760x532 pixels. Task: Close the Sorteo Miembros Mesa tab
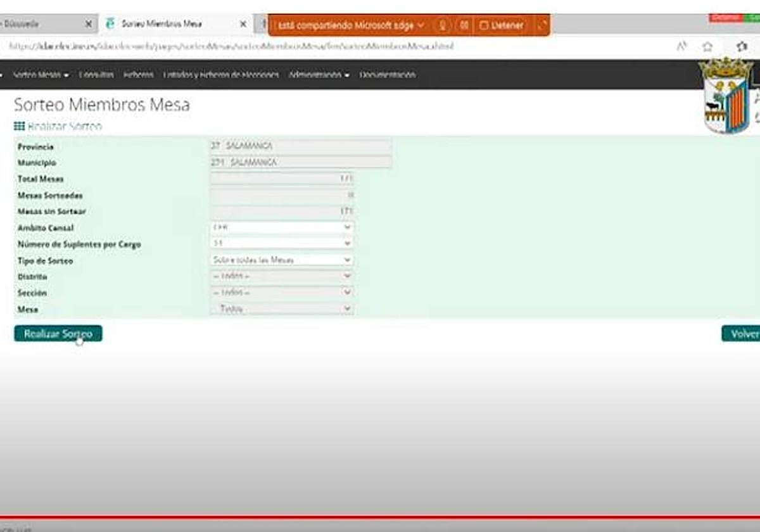[243, 24]
